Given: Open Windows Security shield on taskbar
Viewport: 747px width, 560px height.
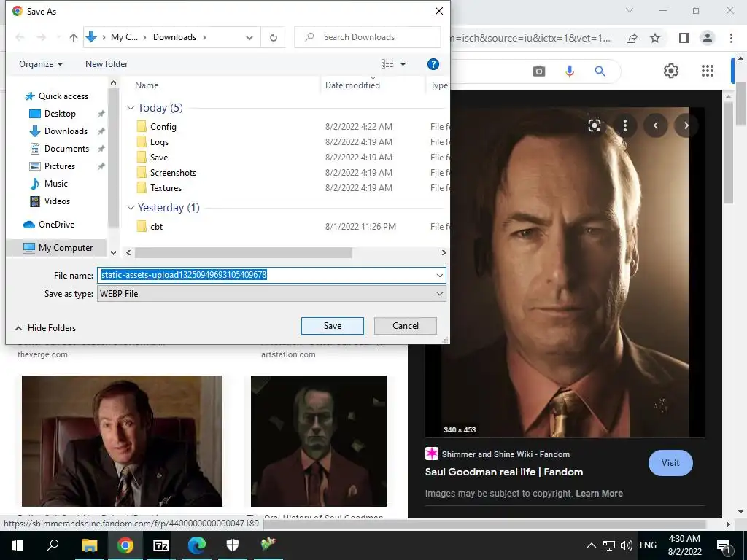Looking at the screenshot, I should coord(232,545).
